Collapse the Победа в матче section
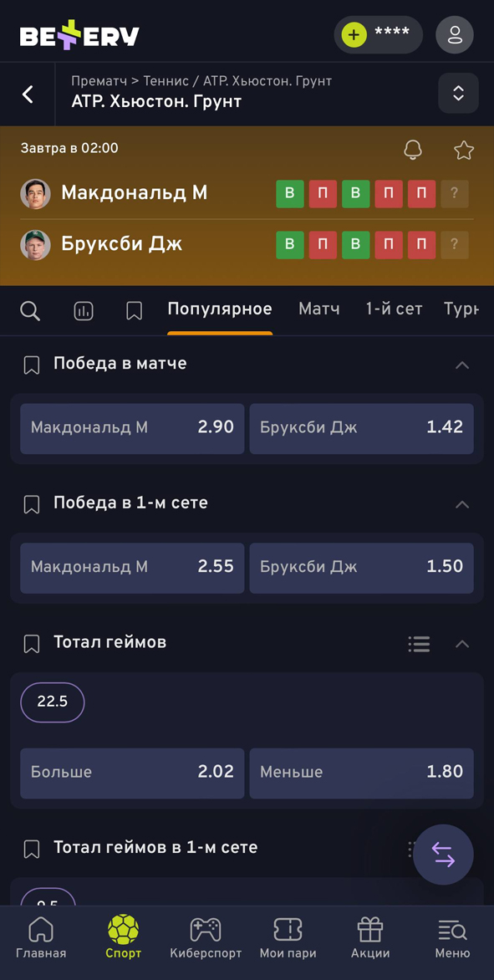The image size is (494, 980). pyautogui.click(x=462, y=364)
